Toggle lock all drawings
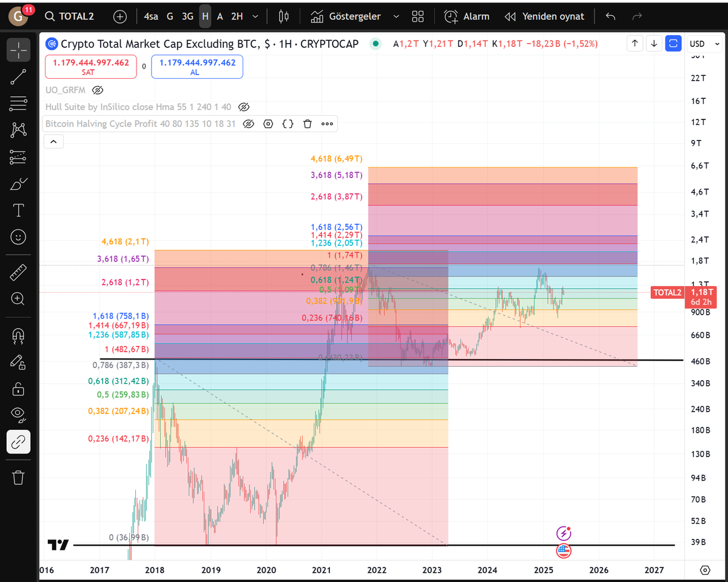728x582 pixels. tap(18, 388)
